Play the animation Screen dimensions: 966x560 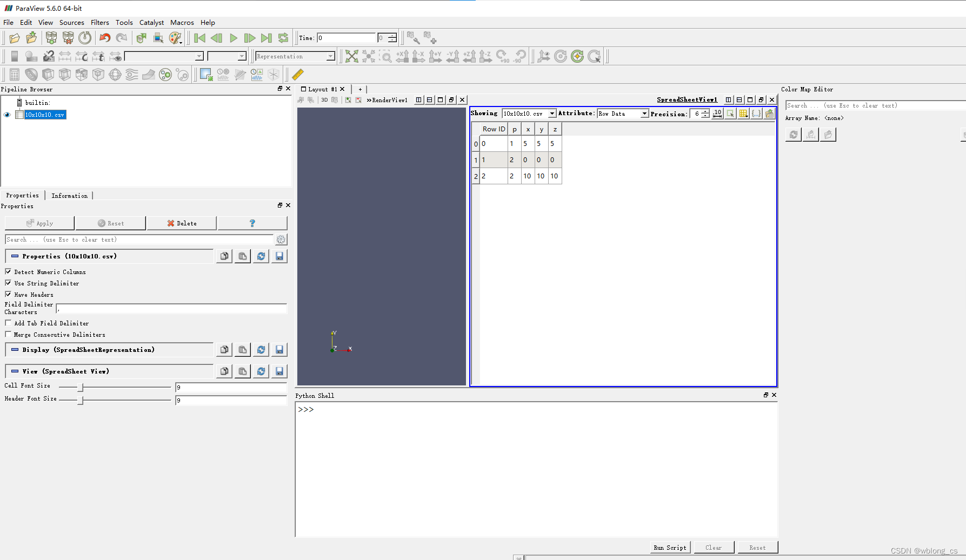[x=233, y=38]
